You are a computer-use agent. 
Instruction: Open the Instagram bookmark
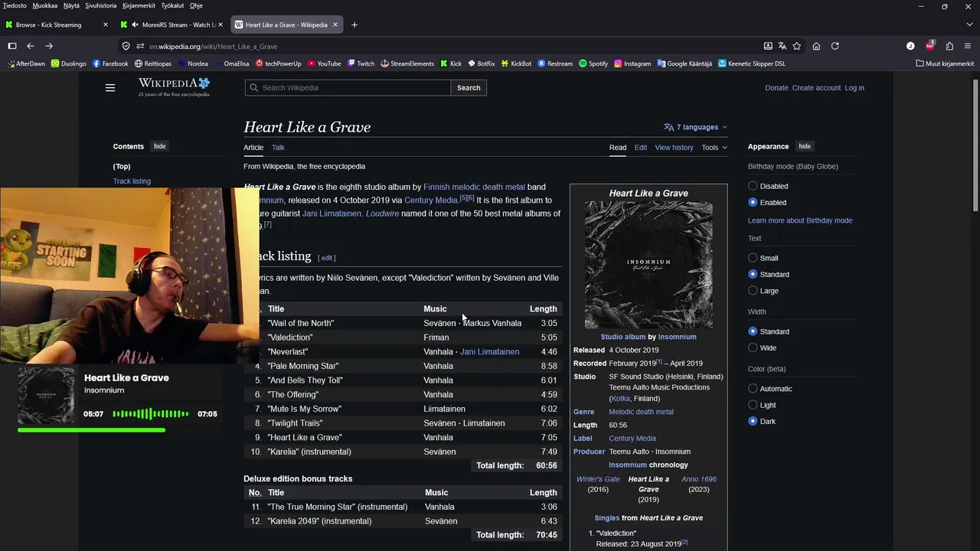(632, 64)
